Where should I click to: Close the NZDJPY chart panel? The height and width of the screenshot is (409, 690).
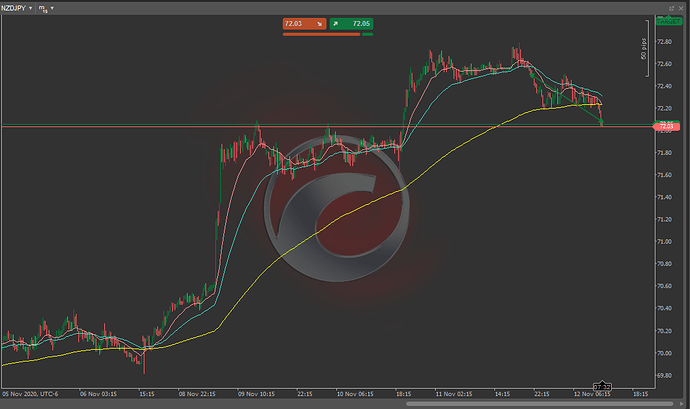(682, 7)
